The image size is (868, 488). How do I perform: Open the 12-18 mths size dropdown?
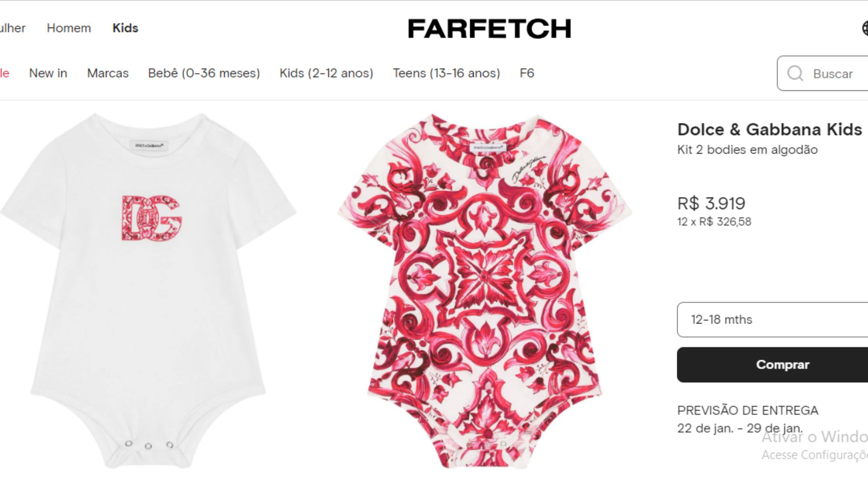tap(772, 319)
